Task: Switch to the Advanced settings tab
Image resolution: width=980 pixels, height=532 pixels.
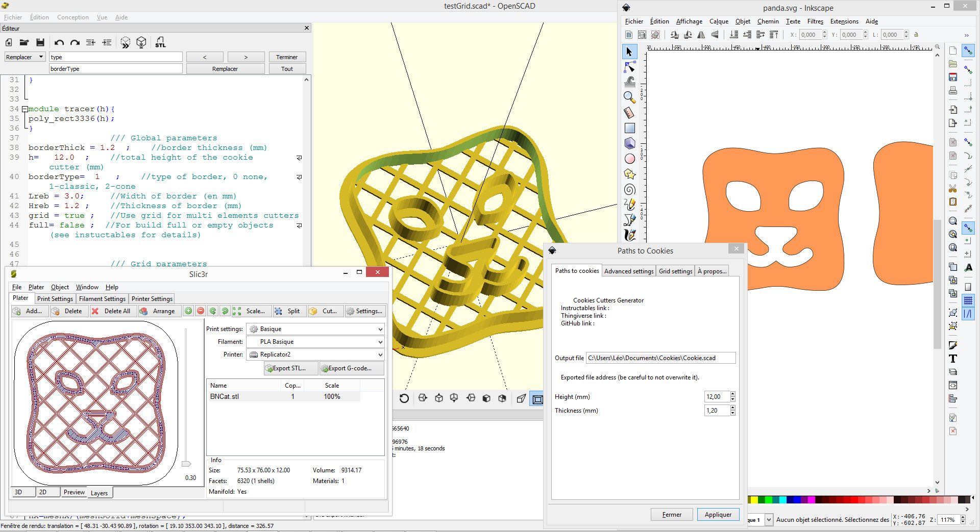Action: (628, 271)
